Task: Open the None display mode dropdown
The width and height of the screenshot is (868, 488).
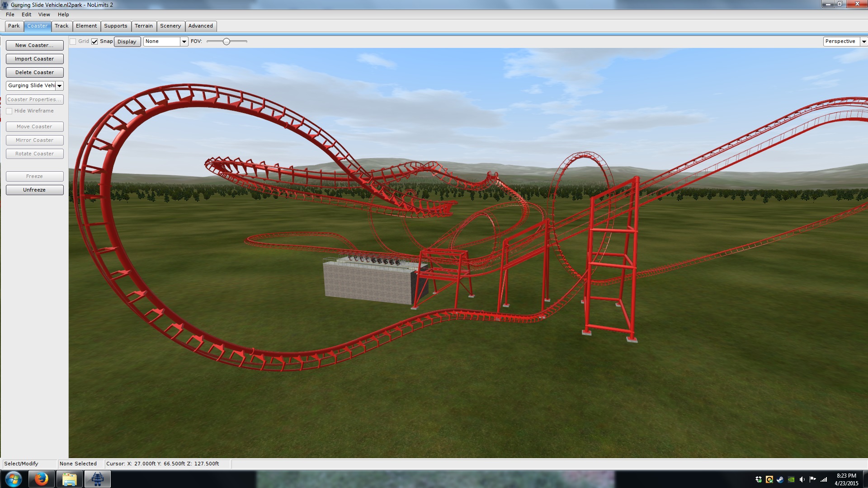Action: pyautogui.click(x=184, y=42)
